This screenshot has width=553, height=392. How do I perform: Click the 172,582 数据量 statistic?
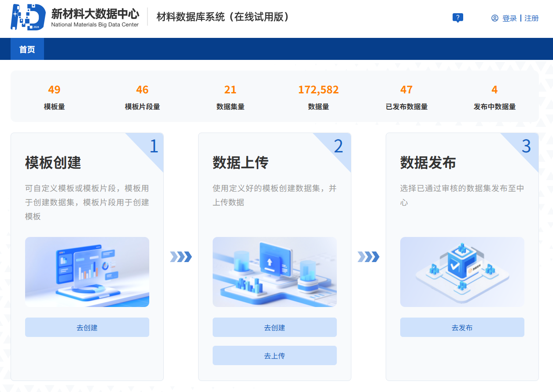[x=318, y=90]
